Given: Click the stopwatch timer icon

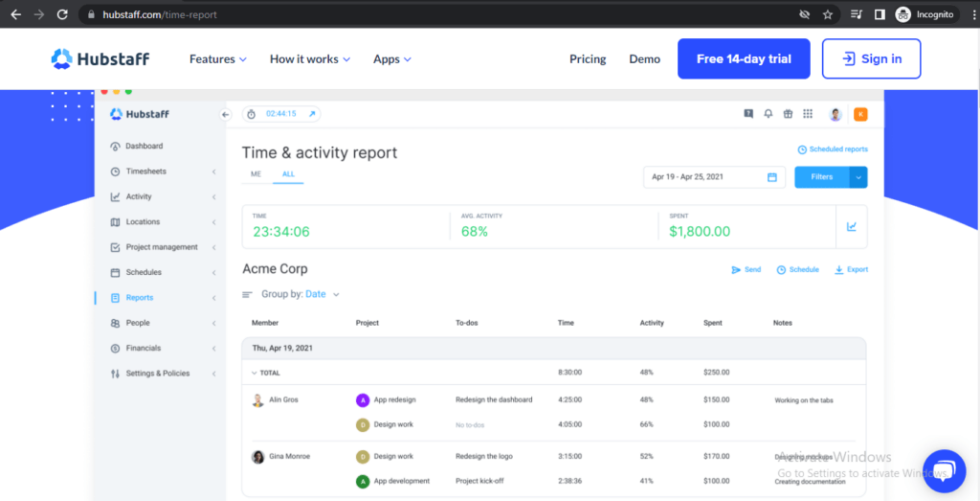Looking at the screenshot, I should coord(252,114).
